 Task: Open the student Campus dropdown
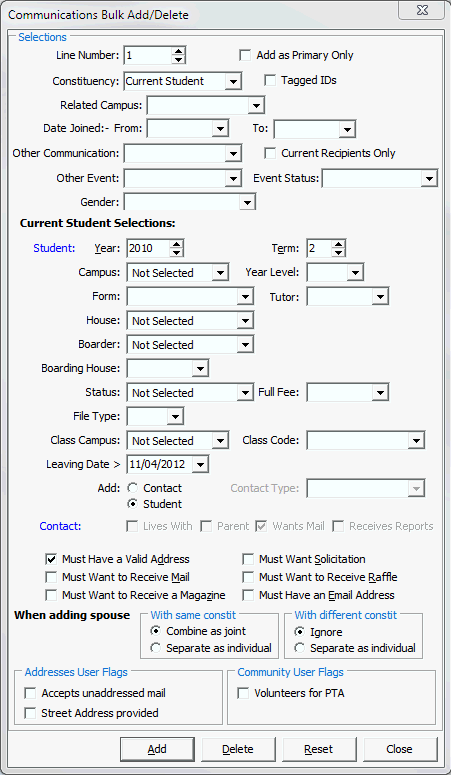220,273
